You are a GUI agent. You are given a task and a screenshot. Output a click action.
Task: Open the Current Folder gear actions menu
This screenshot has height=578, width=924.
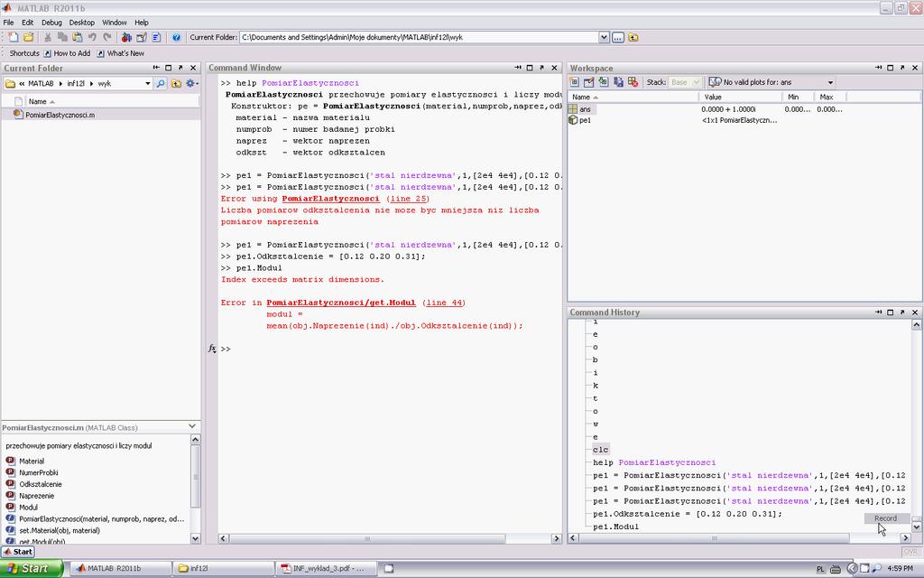[x=191, y=84]
